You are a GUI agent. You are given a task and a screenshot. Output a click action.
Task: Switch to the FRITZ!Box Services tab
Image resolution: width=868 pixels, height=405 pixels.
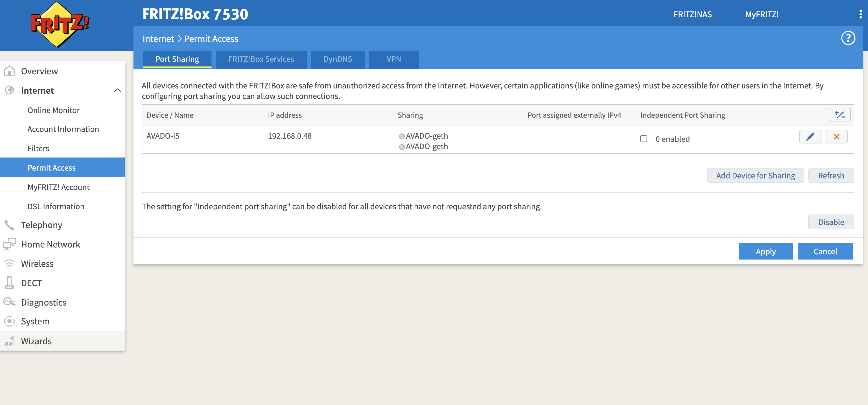pyautogui.click(x=261, y=59)
